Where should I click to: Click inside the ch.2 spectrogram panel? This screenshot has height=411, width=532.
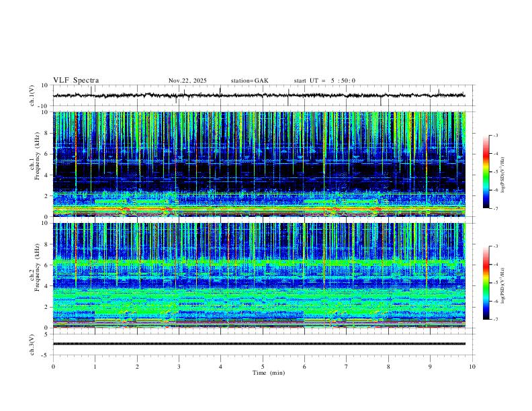coord(259,275)
